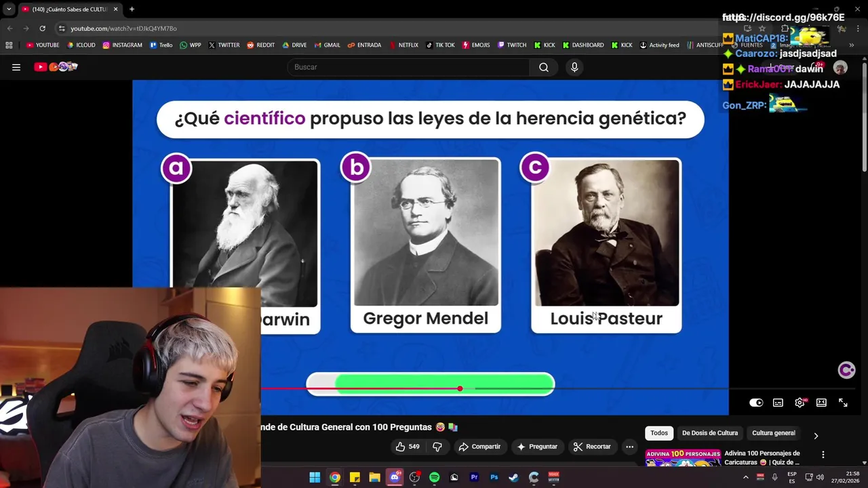The height and width of the screenshot is (488, 868).
Task: Open the INSTAGRAM bookmark
Action: click(123, 45)
